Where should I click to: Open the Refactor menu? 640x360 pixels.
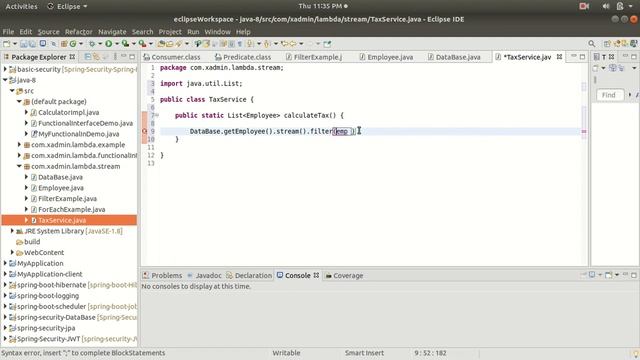pyautogui.click(x=78, y=31)
